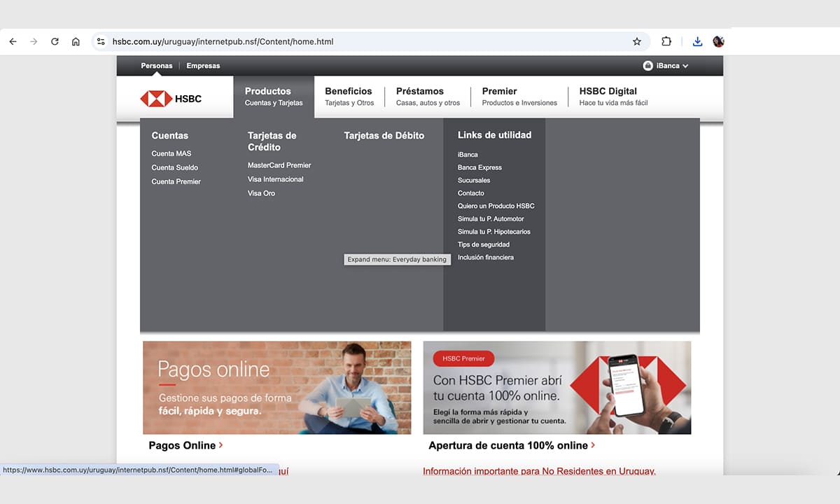This screenshot has width=840, height=504.
Task: Open Contacto link
Action: 471,193
